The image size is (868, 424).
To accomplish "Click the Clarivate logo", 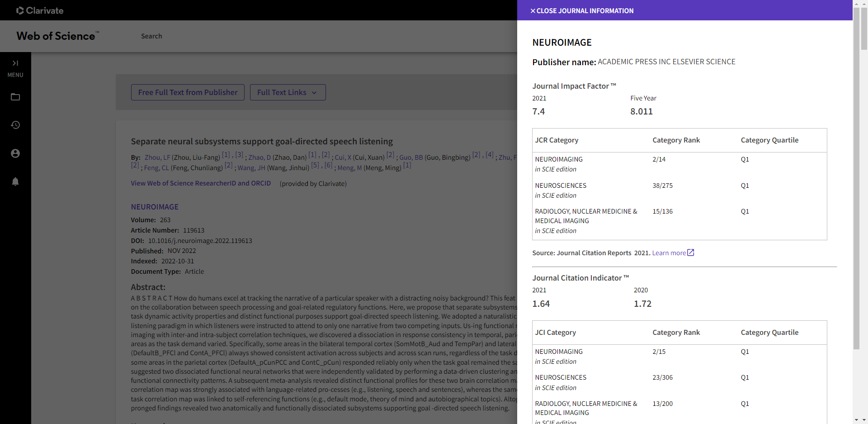I will 40,10.
